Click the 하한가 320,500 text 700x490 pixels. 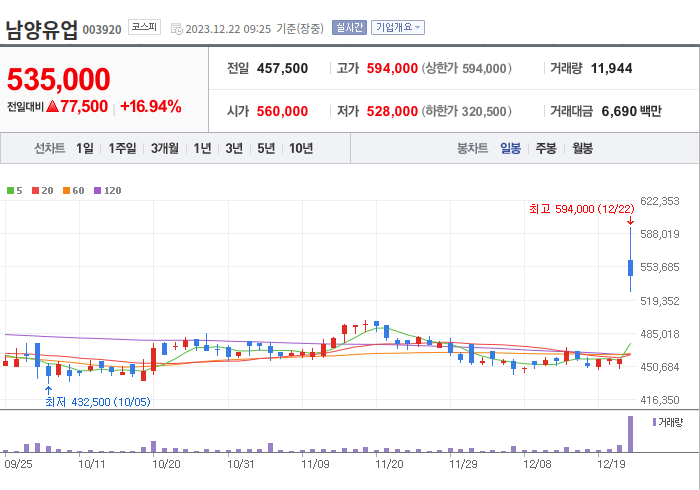click(466, 111)
